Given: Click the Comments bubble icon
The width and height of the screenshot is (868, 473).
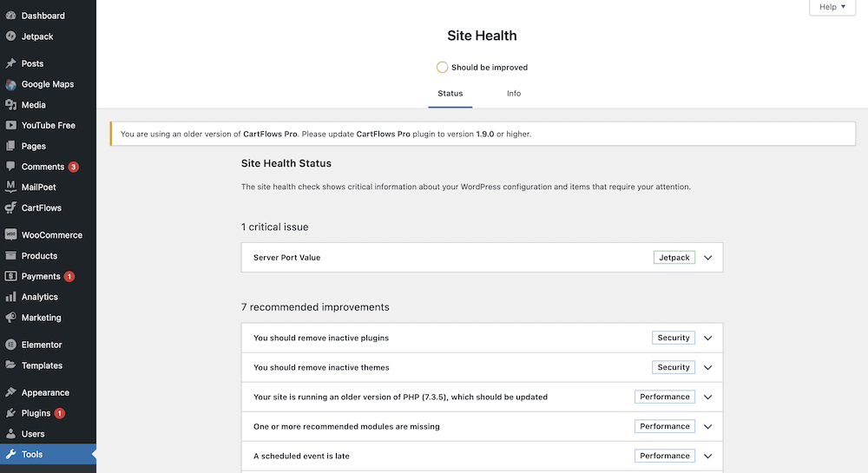Looking at the screenshot, I should pos(10,167).
